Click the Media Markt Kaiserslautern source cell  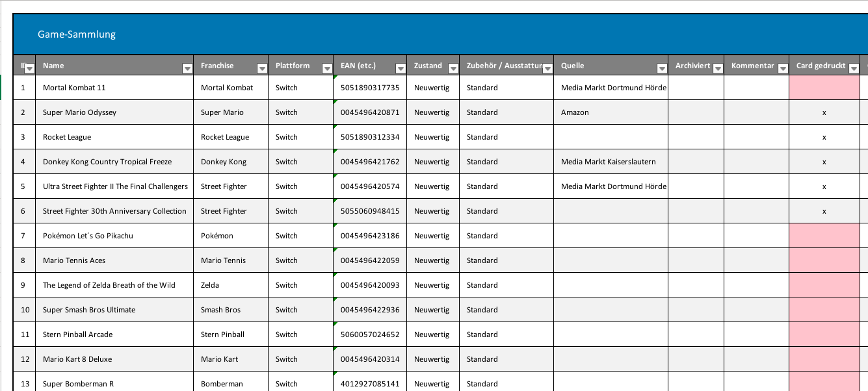(x=611, y=162)
